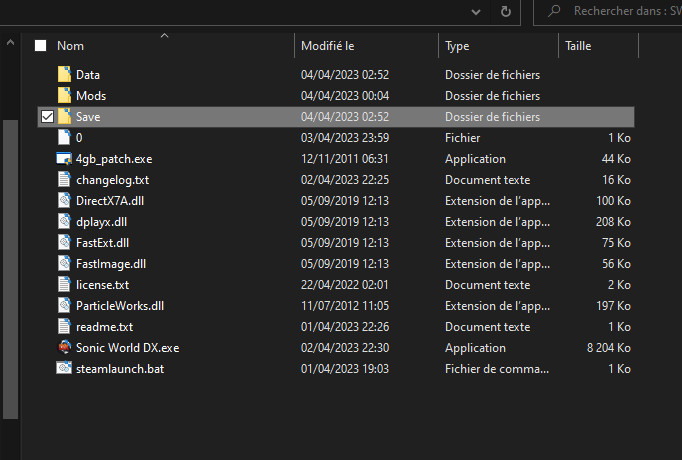Click the 04/04/2023 00:04 date cell
682x460 pixels.
[x=345, y=96]
